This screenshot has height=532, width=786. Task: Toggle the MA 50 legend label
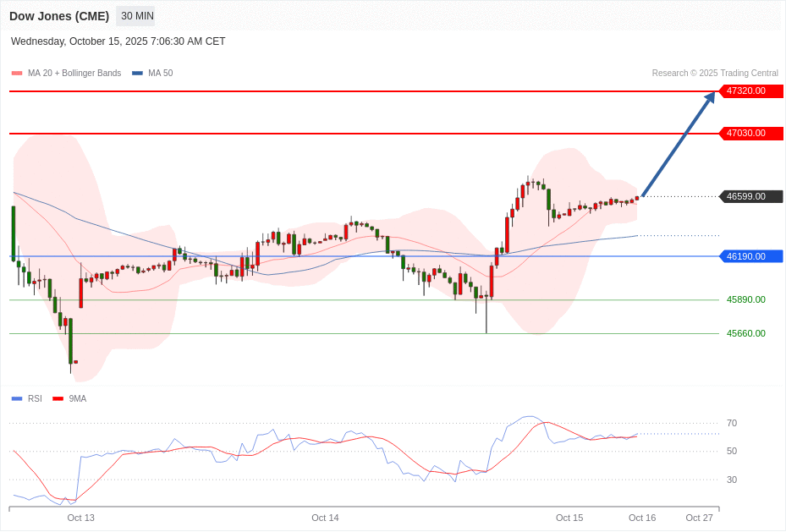160,74
